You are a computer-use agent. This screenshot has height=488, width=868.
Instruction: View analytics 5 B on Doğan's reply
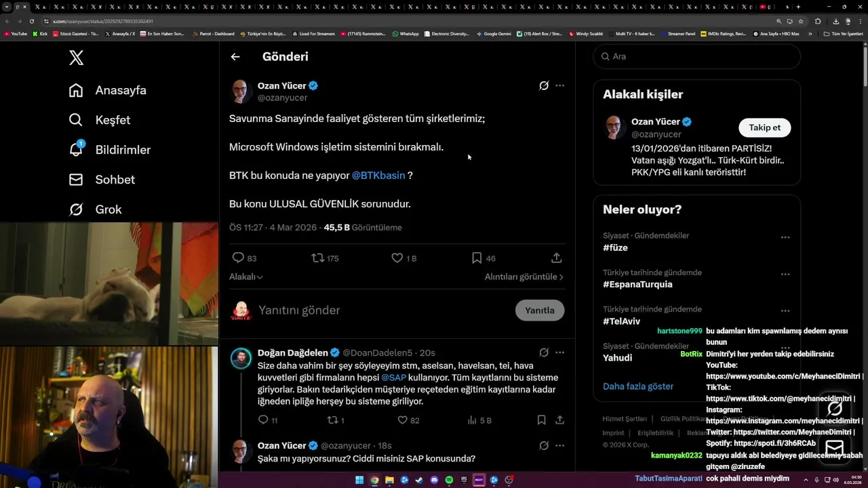479,420
